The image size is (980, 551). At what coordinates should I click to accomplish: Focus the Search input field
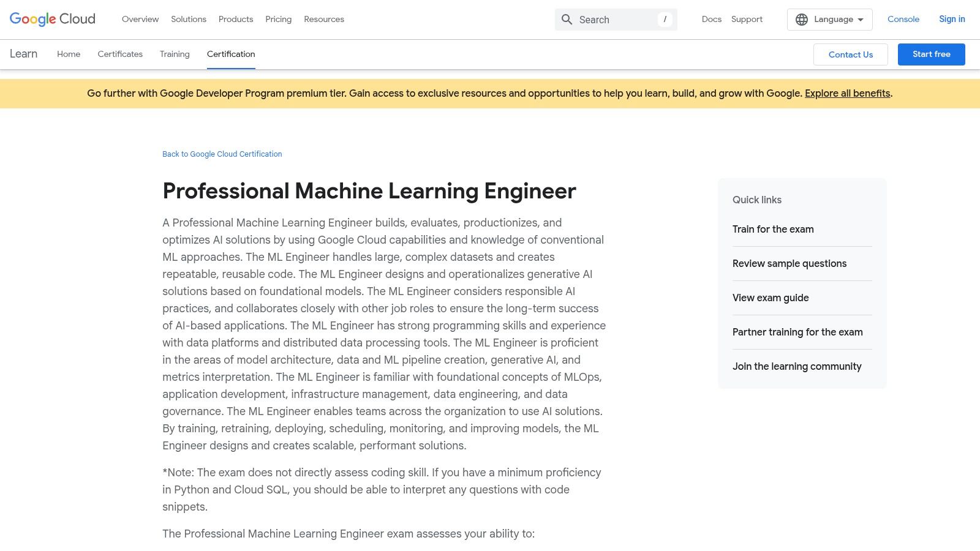click(616, 20)
